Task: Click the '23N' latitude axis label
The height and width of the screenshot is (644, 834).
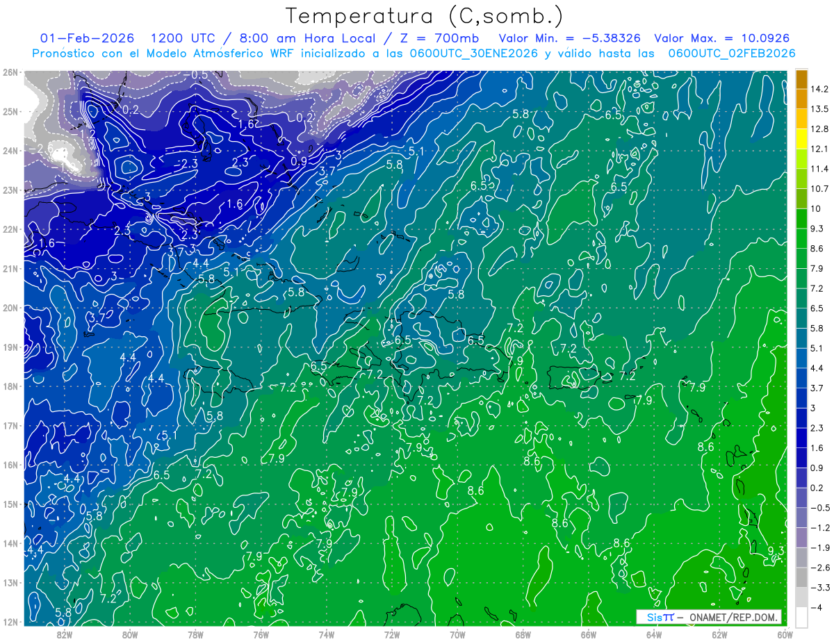Action: pyautogui.click(x=10, y=190)
